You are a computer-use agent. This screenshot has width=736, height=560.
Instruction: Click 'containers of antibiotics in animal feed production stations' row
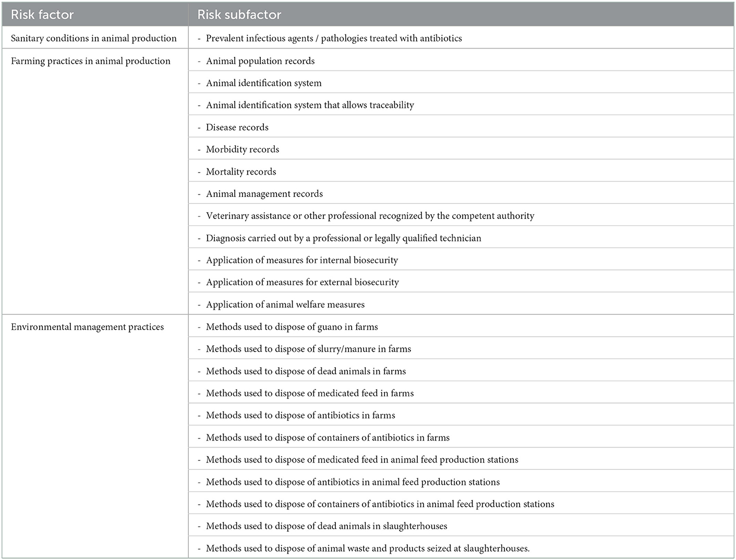click(461, 504)
